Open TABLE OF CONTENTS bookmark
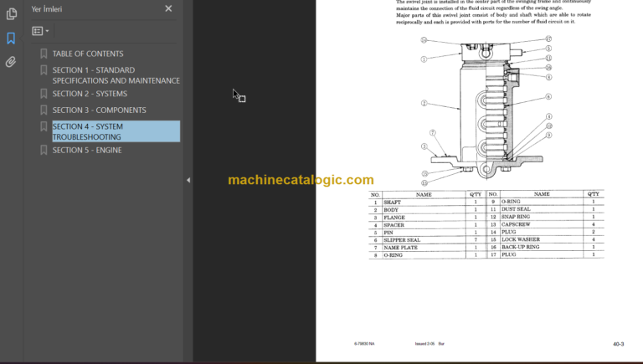Viewport: 643px width, 364px height. pos(88,54)
